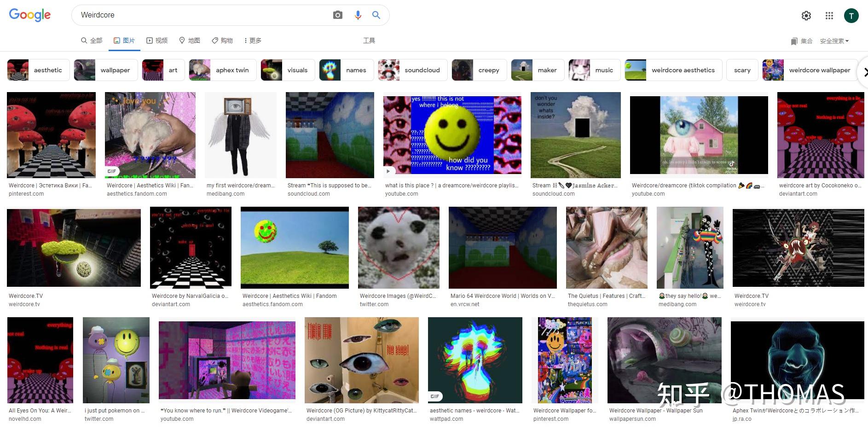868x430 pixels.
Task: Filter by the scary chip
Action: [742, 70]
